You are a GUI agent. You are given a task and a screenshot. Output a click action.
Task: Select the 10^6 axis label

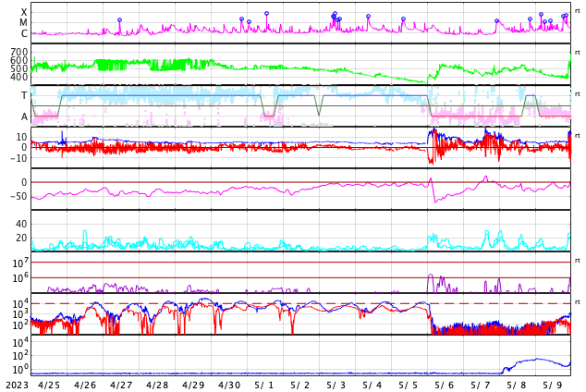(x=20, y=278)
